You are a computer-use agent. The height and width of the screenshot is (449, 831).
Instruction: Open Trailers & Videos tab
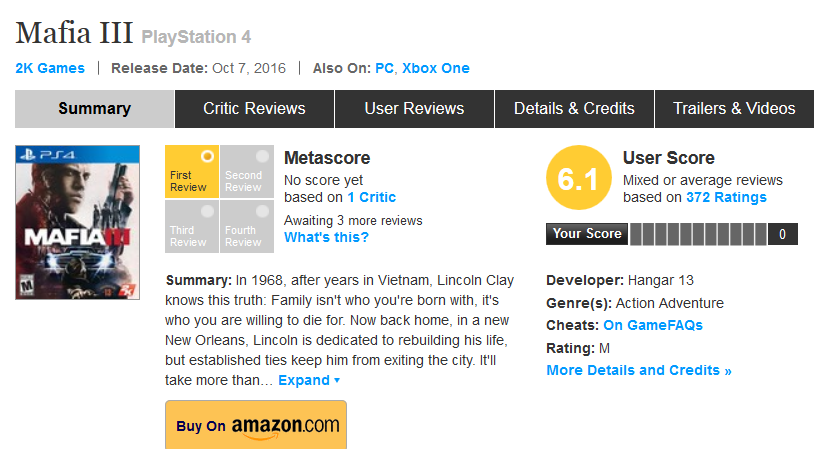click(734, 109)
